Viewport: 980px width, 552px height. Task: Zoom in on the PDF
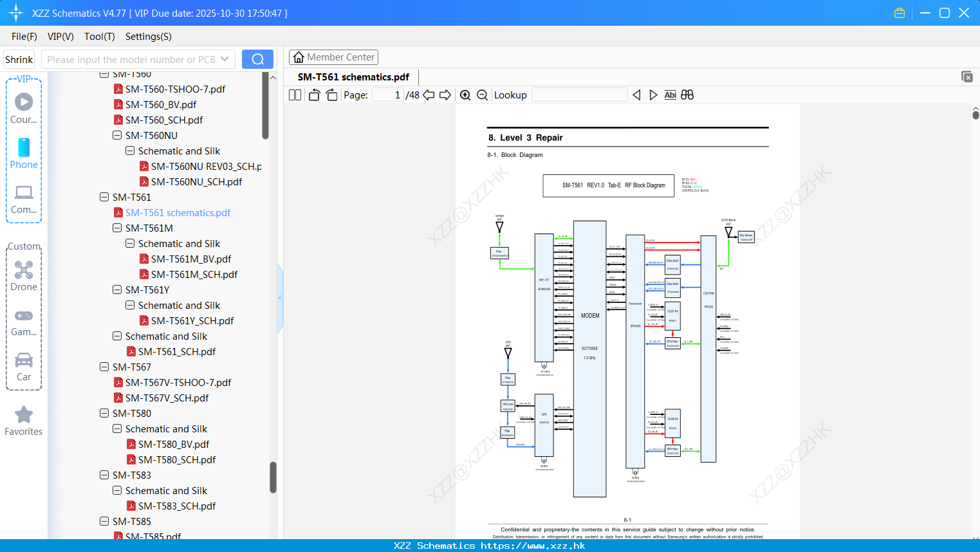[x=465, y=95]
